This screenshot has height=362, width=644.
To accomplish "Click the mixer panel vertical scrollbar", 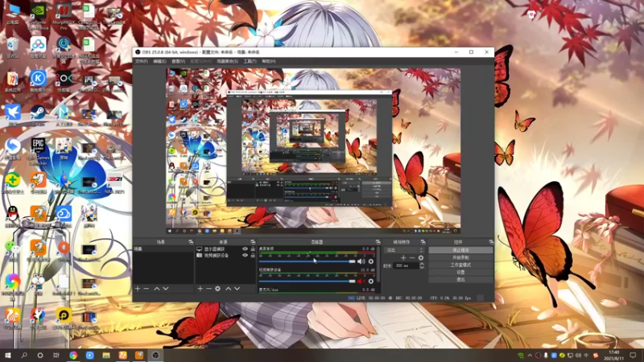I will (378, 265).
